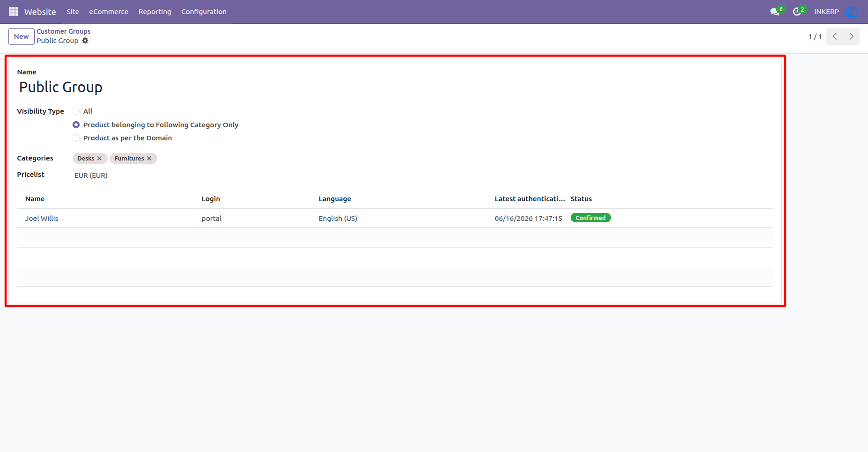Image resolution: width=868 pixels, height=452 pixels.
Task: Remove the Furnitures category tag
Action: 149,159
